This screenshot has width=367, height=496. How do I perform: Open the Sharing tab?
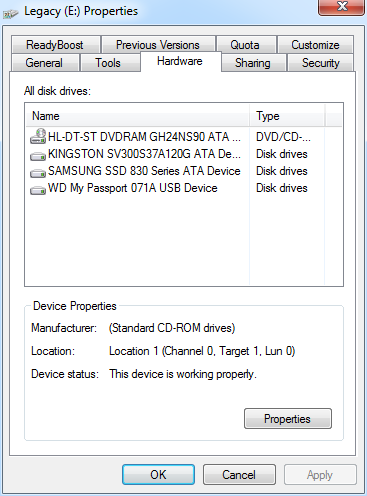[253, 63]
